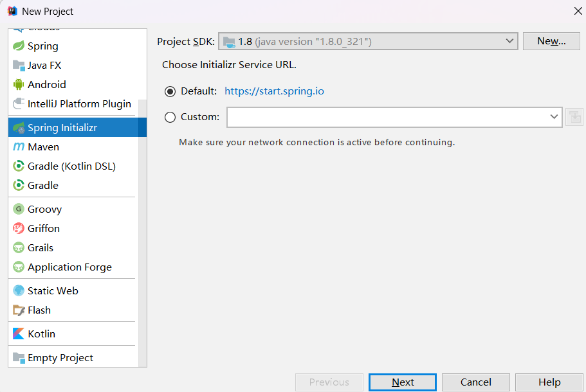Click the Maven m icon
This screenshot has height=392, width=586.
[18, 147]
